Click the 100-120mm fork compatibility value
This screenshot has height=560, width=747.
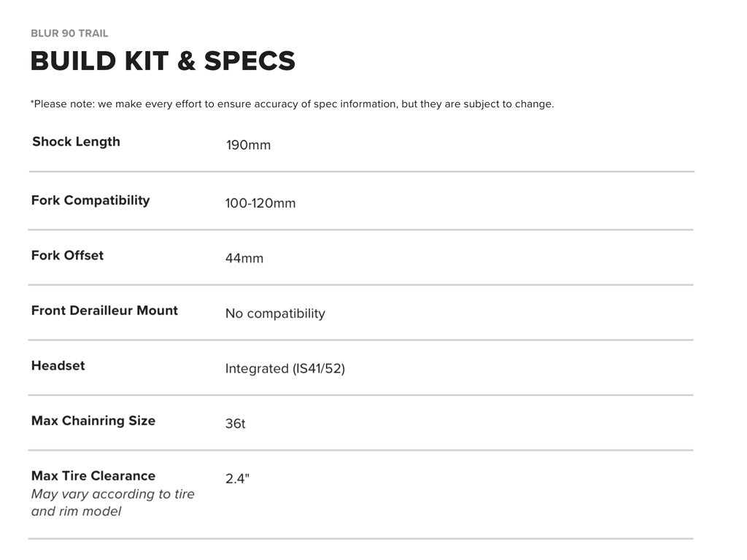point(260,203)
